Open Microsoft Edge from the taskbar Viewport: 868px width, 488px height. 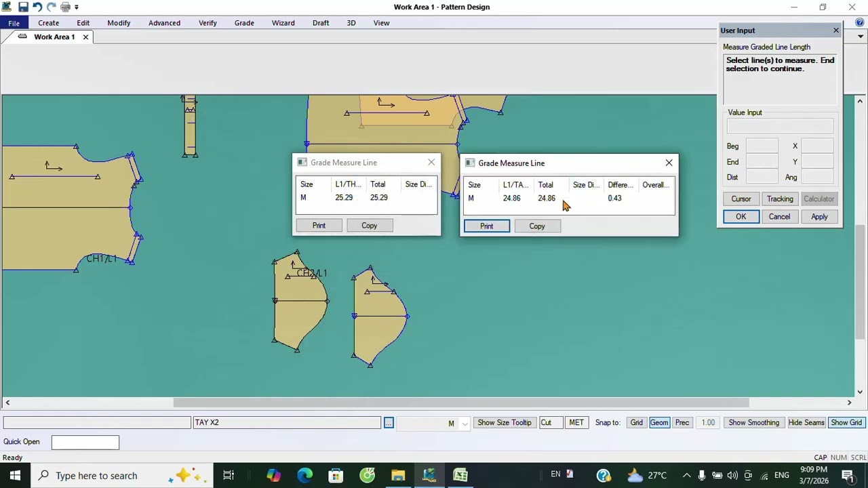tap(304, 475)
